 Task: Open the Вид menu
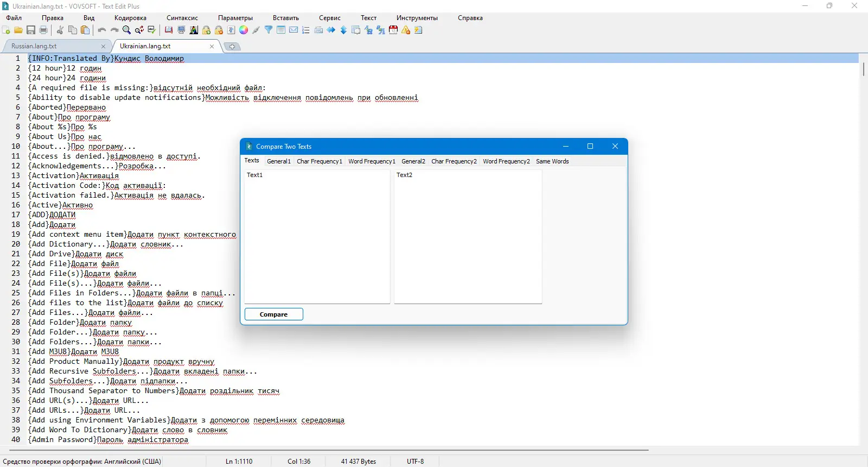(x=89, y=18)
